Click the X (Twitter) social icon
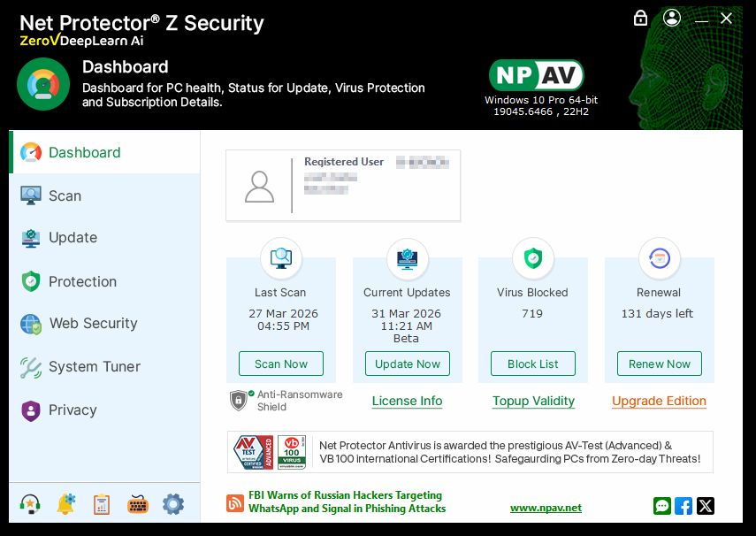The height and width of the screenshot is (536, 756). click(705, 506)
